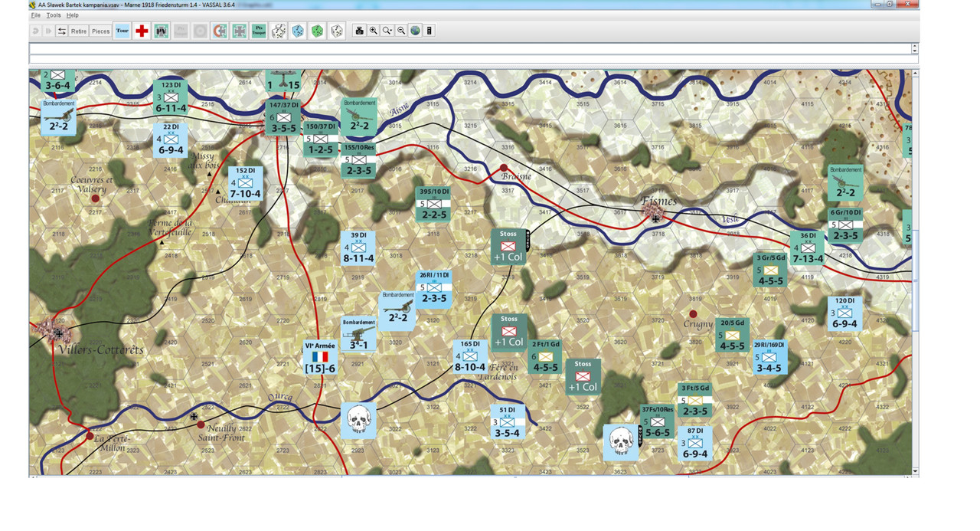Select the 51 DI 3-5-4 counter
This screenshot has width=980, height=531.
[508, 422]
